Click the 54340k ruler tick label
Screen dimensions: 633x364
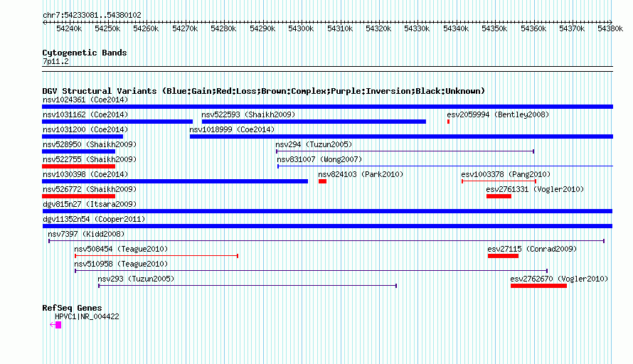(456, 28)
